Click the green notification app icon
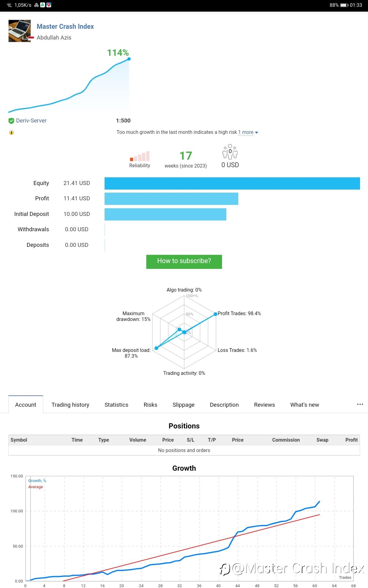Screen dimensions: 368x588 pos(43,5)
